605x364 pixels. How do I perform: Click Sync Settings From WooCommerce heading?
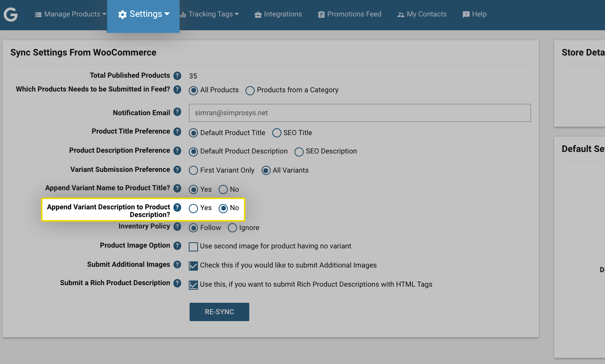[83, 52]
